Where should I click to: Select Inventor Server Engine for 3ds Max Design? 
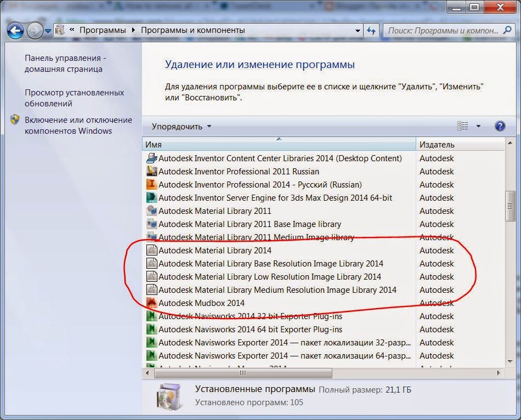(275, 198)
